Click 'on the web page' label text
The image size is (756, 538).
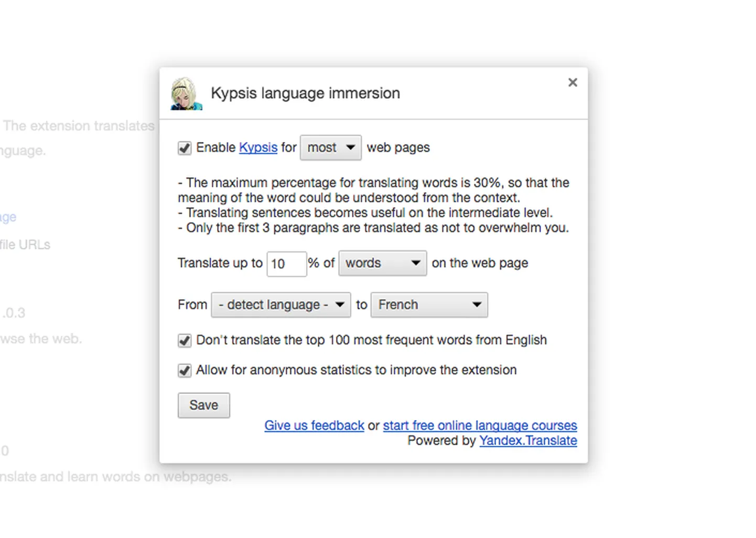pyautogui.click(x=480, y=263)
